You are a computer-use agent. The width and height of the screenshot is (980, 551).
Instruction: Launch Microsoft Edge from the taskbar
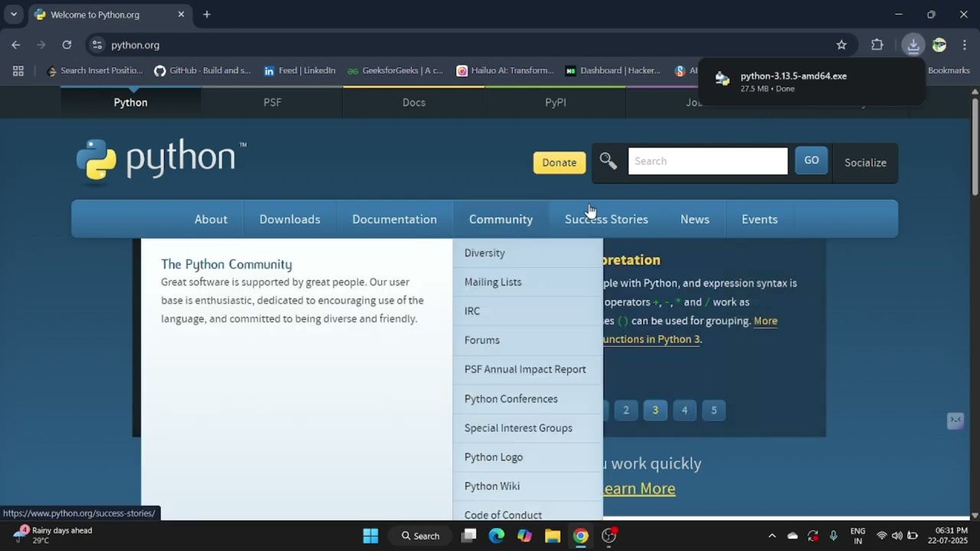(x=497, y=536)
